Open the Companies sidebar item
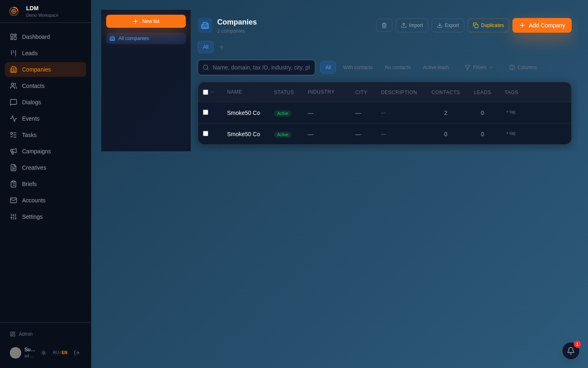 [x=45, y=70]
